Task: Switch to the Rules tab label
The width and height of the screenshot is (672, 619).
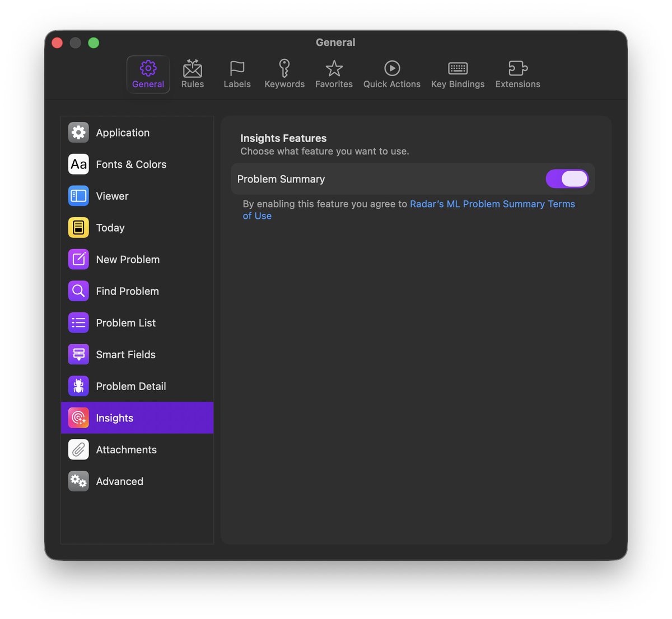Action: (193, 84)
